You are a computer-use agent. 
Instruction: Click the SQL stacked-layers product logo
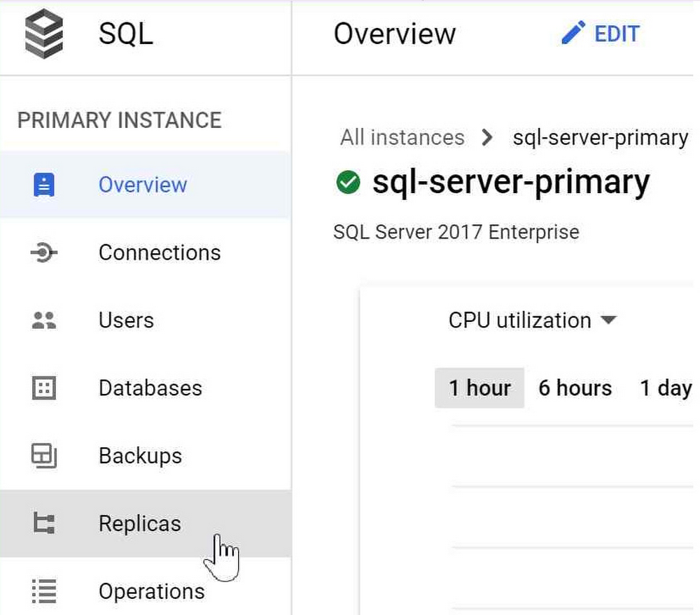43,34
